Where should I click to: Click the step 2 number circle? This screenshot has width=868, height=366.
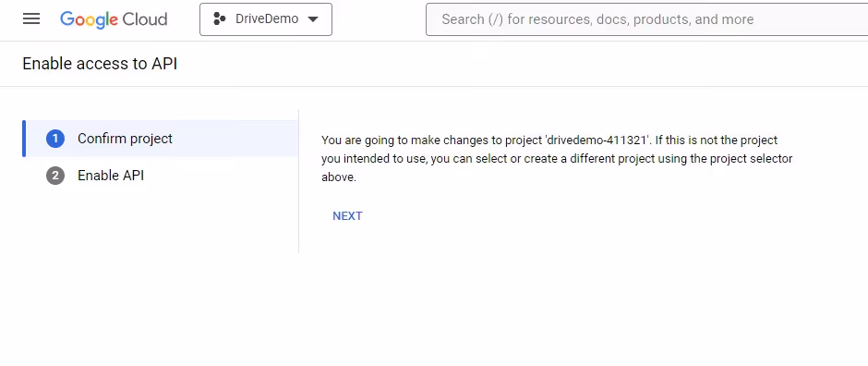(x=55, y=177)
